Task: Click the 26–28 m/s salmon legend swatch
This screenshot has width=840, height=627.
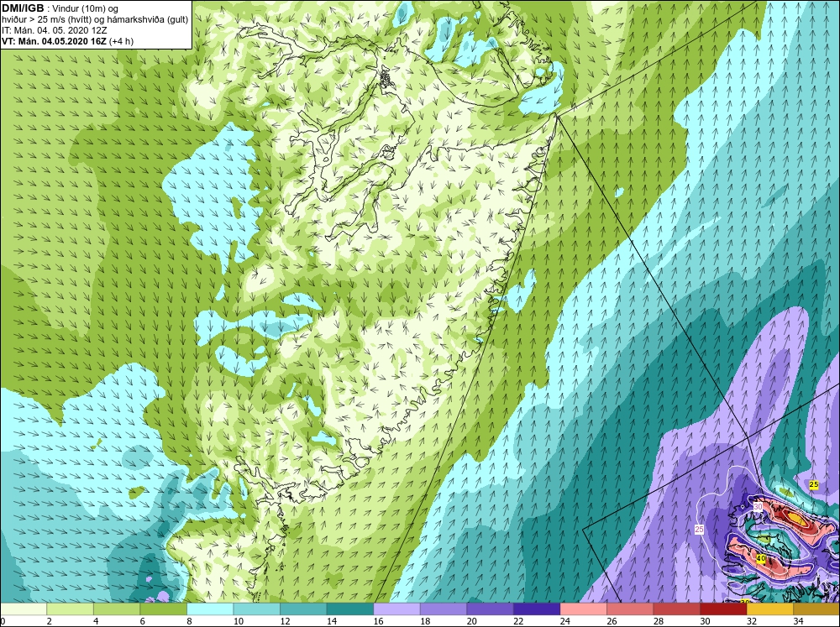Action: (x=629, y=609)
